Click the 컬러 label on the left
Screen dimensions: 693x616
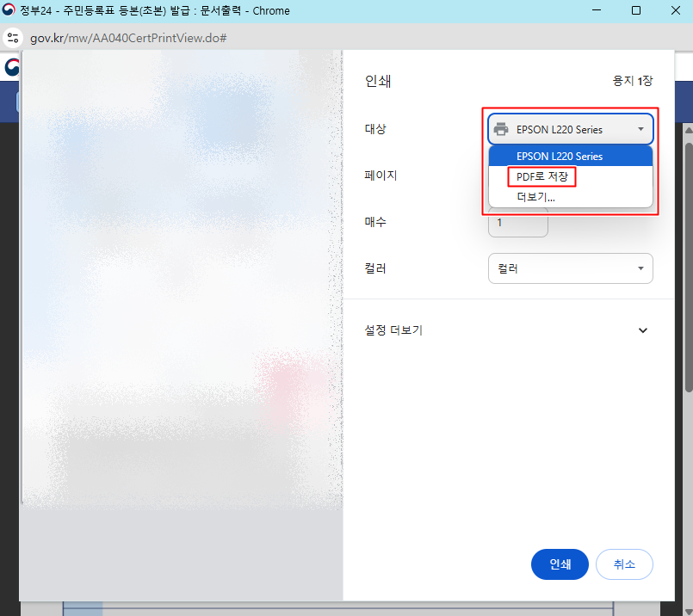(375, 268)
